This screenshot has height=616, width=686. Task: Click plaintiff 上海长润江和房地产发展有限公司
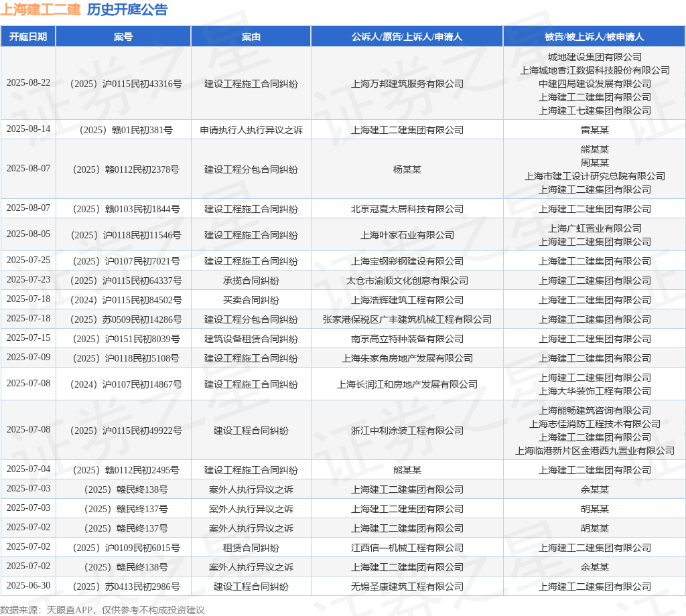(x=407, y=384)
